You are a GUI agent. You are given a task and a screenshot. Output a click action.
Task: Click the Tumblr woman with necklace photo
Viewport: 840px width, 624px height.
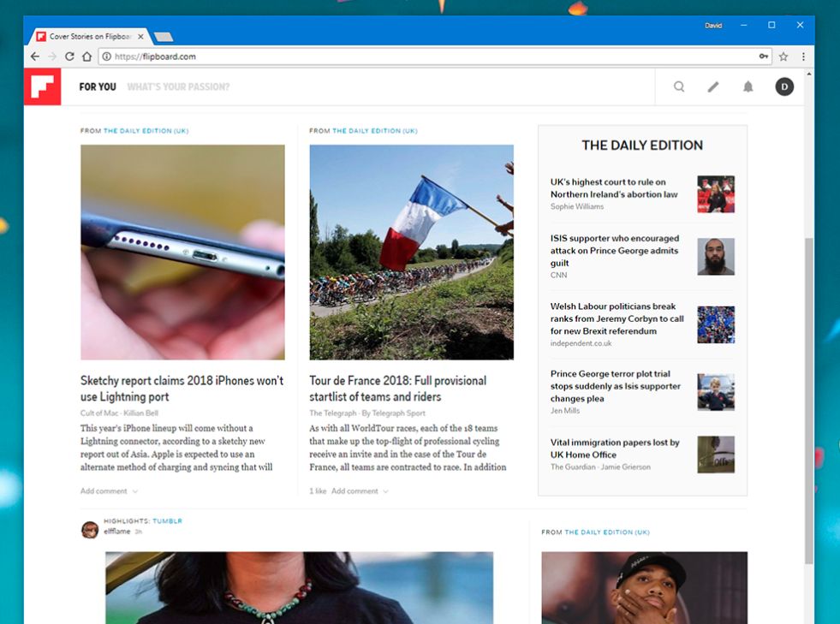click(x=299, y=587)
